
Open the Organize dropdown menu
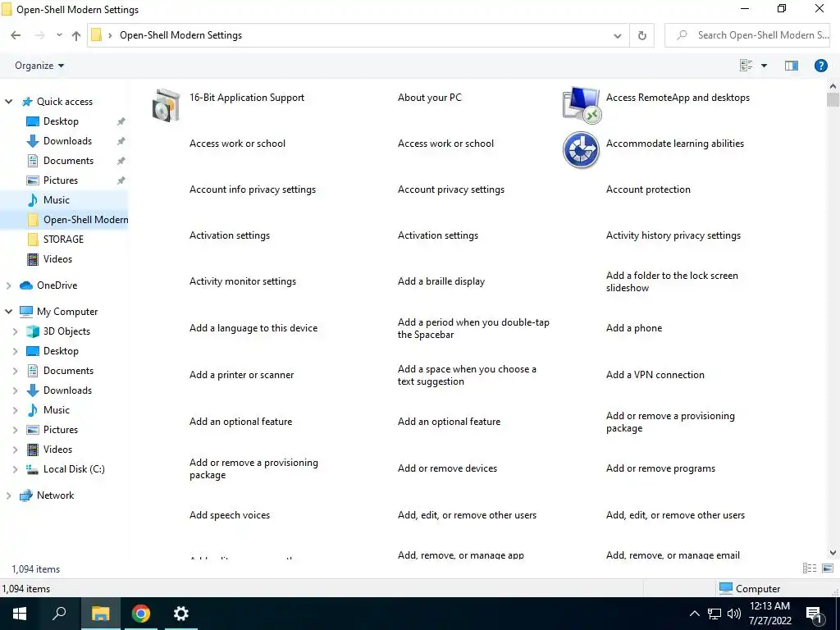pyautogui.click(x=39, y=66)
